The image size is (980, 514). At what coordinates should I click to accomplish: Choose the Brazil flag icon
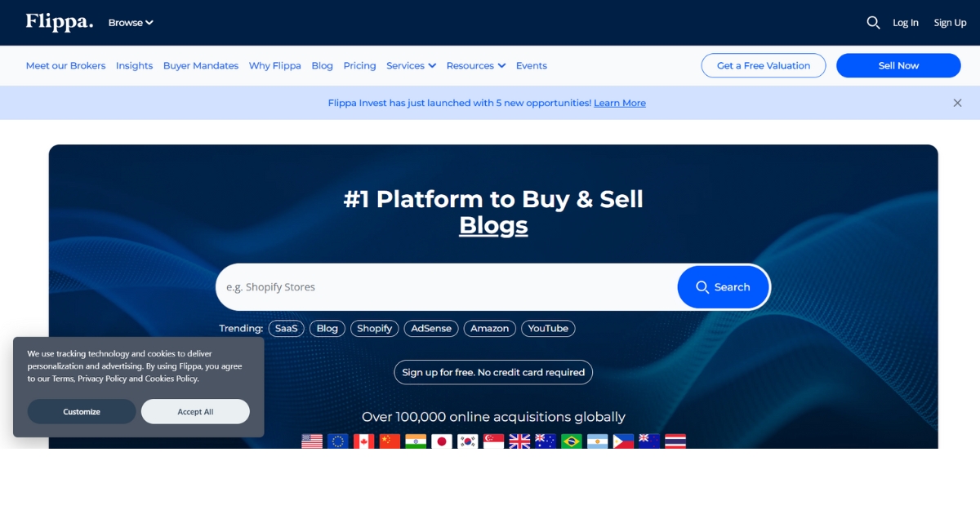point(571,441)
